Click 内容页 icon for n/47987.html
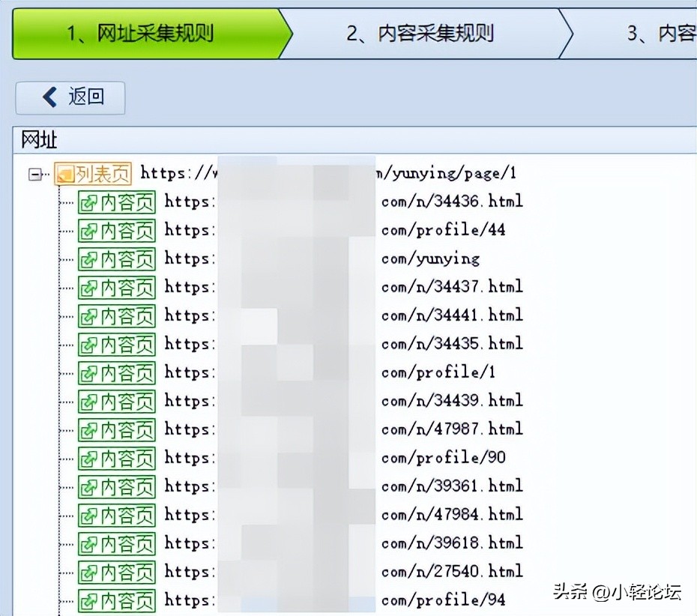The width and height of the screenshot is (697, 616). 117,430
